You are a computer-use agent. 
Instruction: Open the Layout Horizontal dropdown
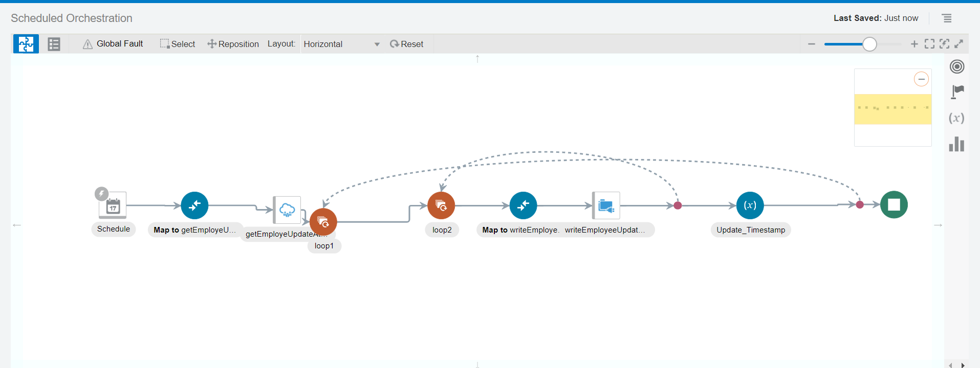tap(341, 44)
